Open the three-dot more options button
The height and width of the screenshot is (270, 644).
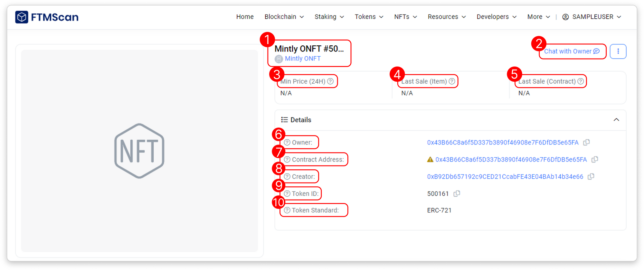click(x=618, y=51)
